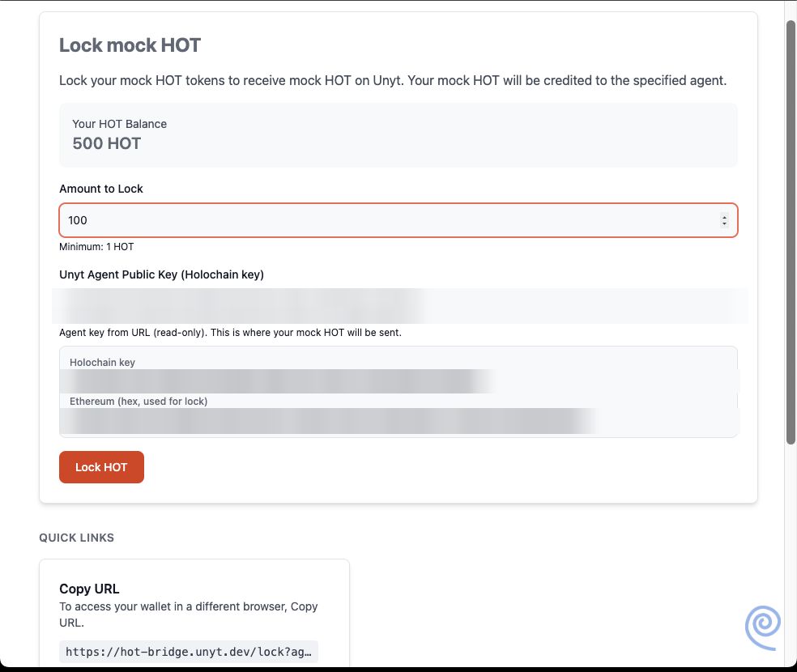Click the "Copy URL" card heading

tap(89, 589)
